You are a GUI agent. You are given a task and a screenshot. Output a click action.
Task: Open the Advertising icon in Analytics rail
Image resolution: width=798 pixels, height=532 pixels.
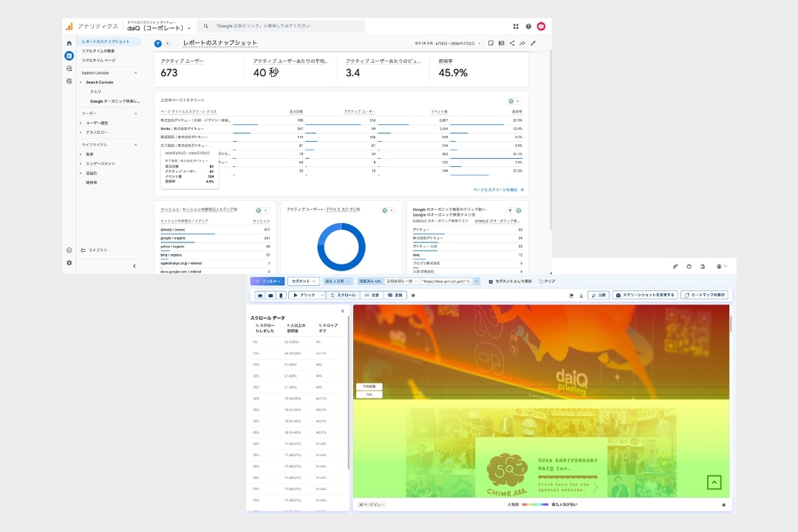coord(69,81)
